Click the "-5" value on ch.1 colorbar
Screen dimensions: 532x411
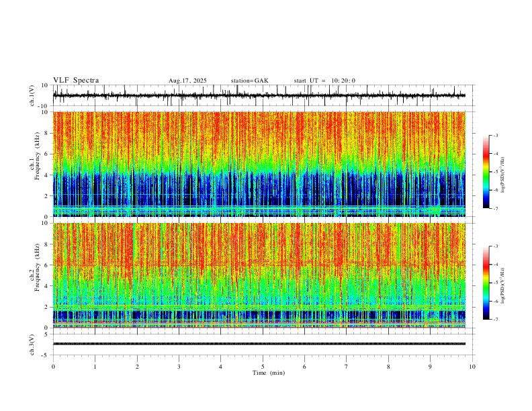coord(495,172)
